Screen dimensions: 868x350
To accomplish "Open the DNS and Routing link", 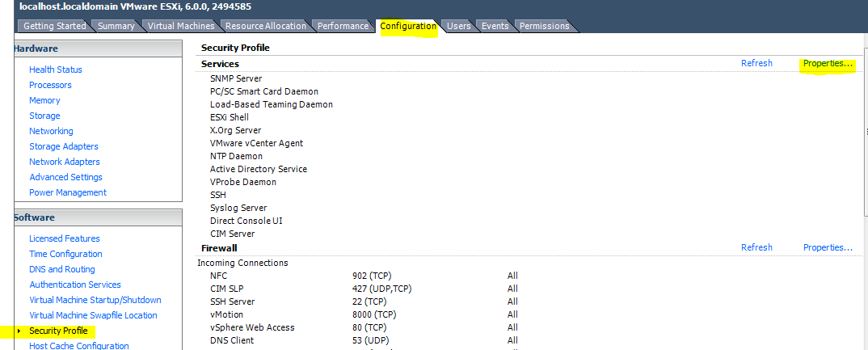I will pos(62,269).
